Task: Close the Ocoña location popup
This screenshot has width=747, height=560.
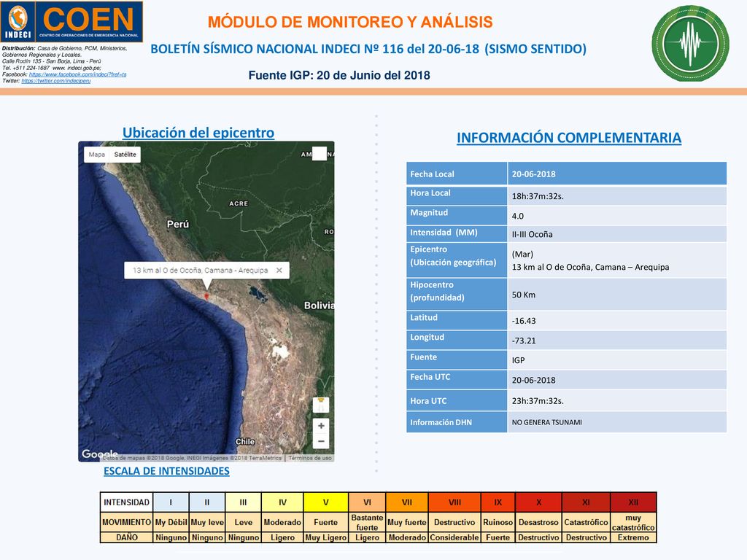Action: coord(279,270)
